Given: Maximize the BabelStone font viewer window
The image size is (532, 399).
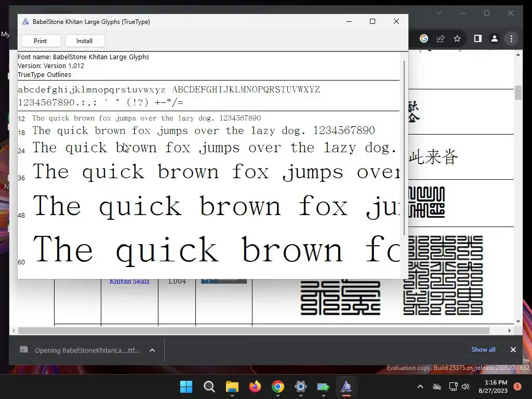Looking at the screenshot, I should pos(373,21).
